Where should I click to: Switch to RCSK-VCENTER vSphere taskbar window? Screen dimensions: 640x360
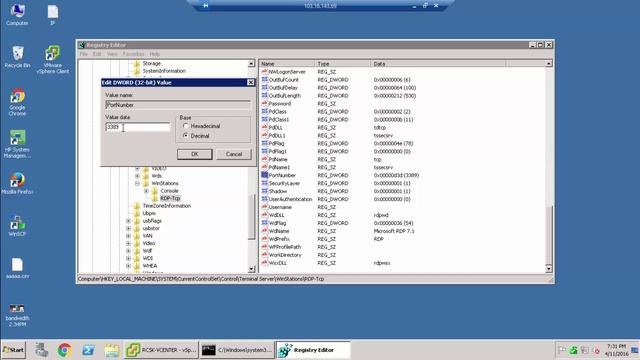coord(161,350)
